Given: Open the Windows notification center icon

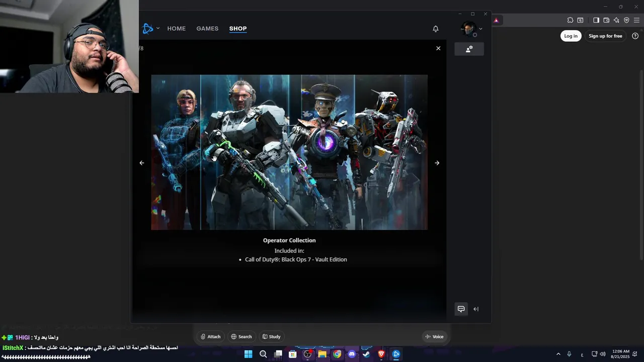Looking at the screenshot, I should (x=635, y=354).
